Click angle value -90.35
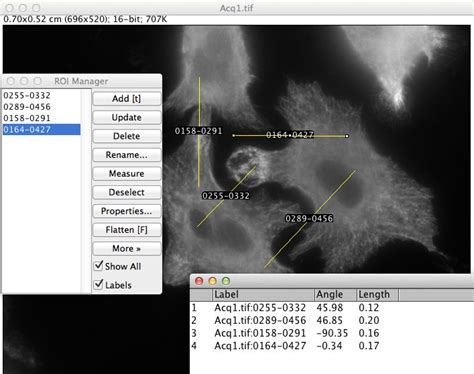This screenshot has height=374, width=474. click(332, 333)
